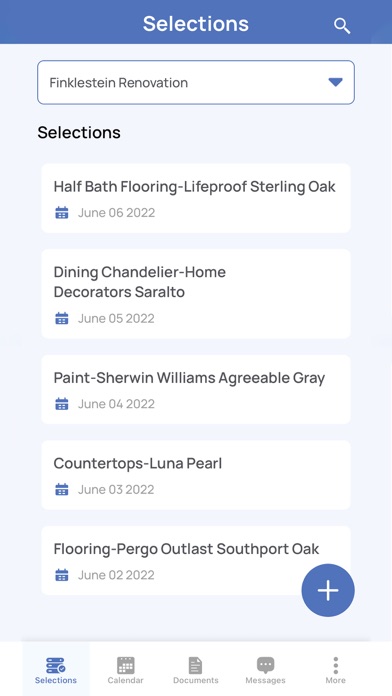Viewport: 392px width, 696px height.
Task: Click the June 05 2022 date
Action: coord(116,318)
